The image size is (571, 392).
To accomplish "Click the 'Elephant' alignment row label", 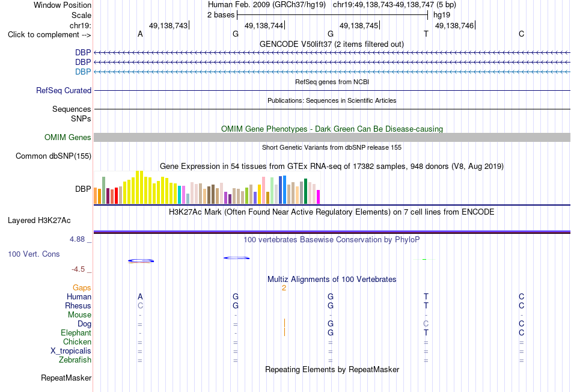I will [76, 333].
